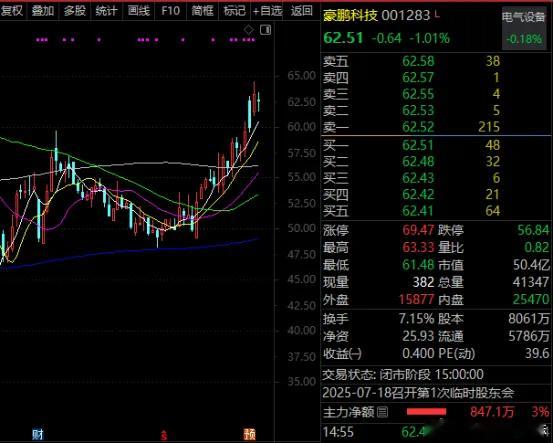Screen dimensions: 554x443
Task: Click 买三 bid price 62.43
Action: [418, 178]
